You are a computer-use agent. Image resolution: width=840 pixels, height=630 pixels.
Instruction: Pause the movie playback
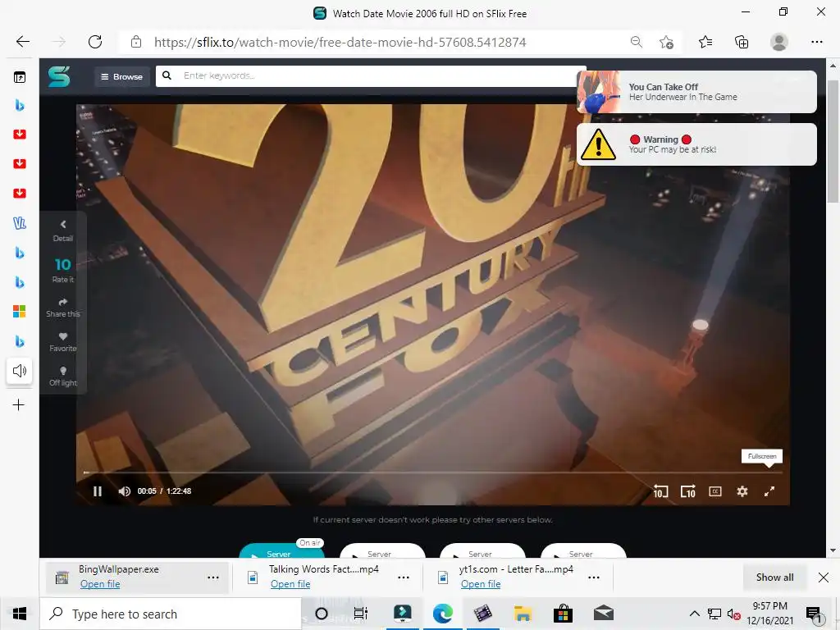(x=97, y=491)
